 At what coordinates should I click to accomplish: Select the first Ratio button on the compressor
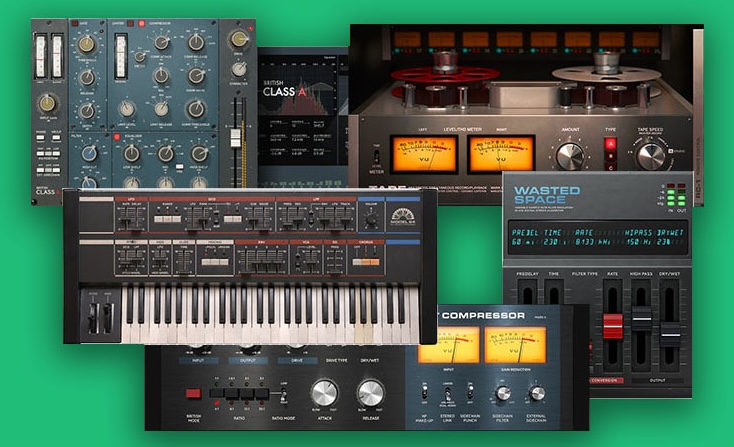217,393
